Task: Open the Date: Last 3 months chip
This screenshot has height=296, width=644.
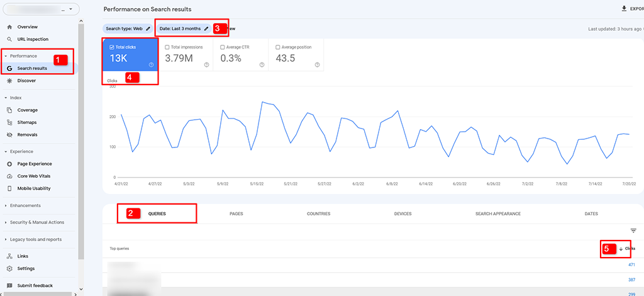Action: (x=184, y=29)
